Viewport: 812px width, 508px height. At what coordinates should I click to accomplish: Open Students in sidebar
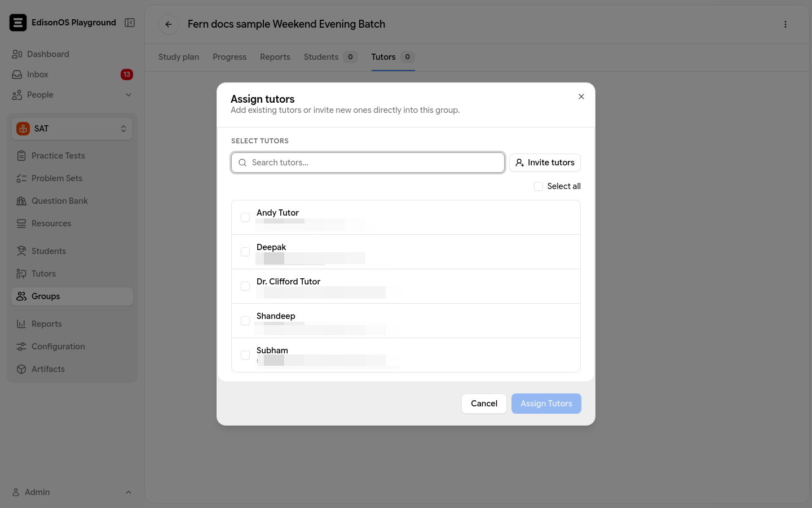[x=72, y=251]
